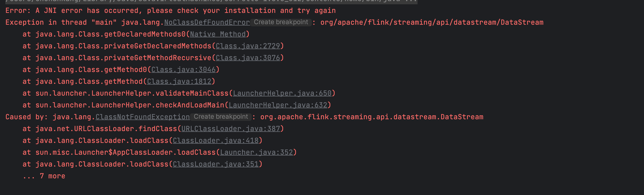Open Class.java:3046 source link
This screenshot has height=195, width=644.
(x=183, y=70)
